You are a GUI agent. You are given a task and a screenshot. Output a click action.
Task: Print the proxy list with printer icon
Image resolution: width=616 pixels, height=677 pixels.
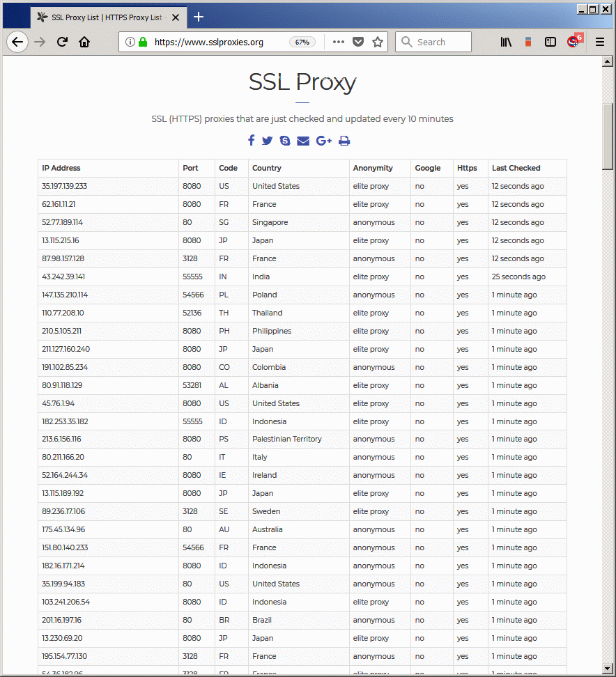coord(344,141)
